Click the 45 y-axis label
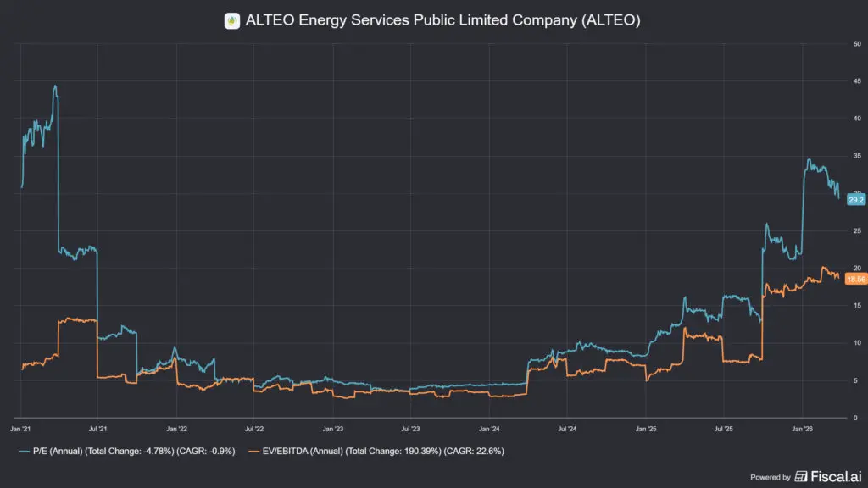Image resolution: width=868 pixels, height=488 pixels. pos(857,80)
